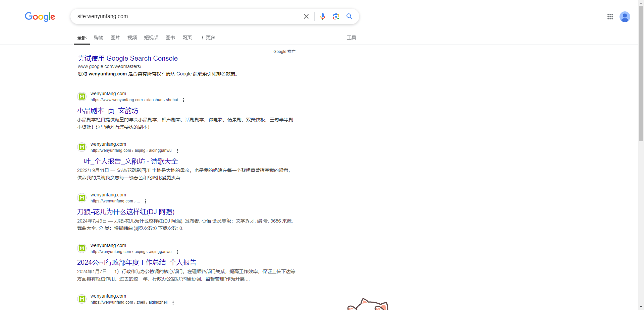The image size is (644, 310).
Task: Open three-dot menu for 2024公司行政部 result
Action: point(177,252)
